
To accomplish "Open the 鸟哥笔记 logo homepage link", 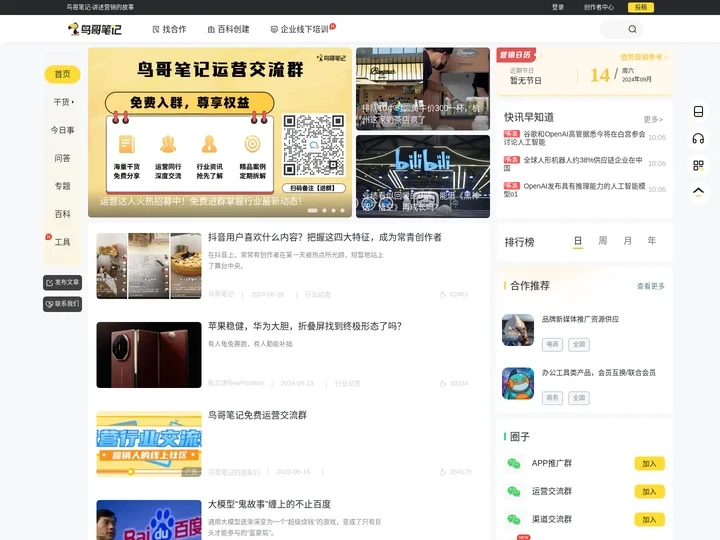I will click(x=95, y=29).
